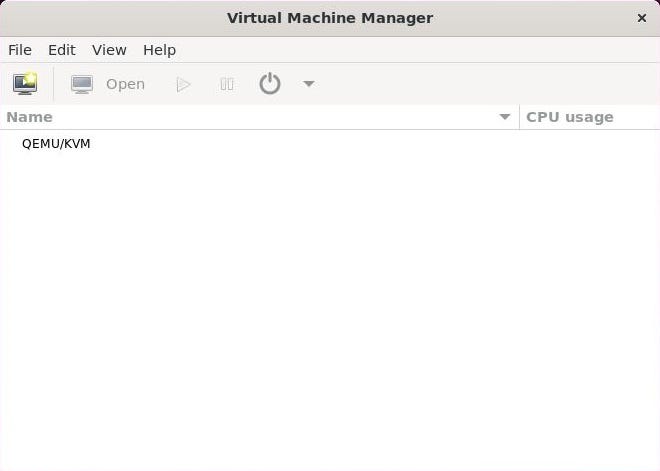
Task: Click the virtual machine console monitor icon
Action: (x=82, y=84)
